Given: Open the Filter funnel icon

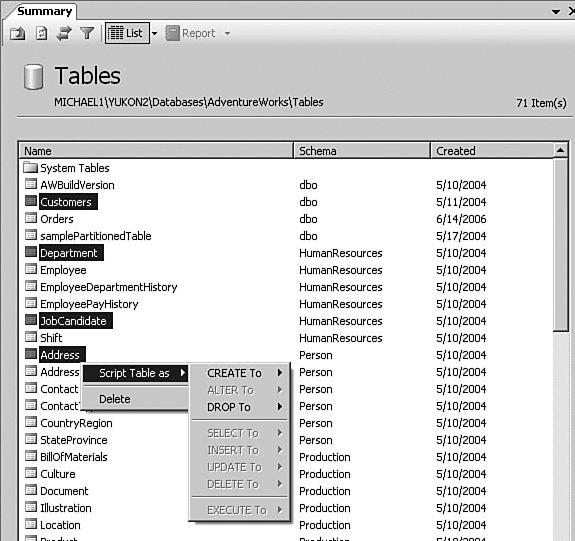Looking at the screenshot, I should coord(87,33).
